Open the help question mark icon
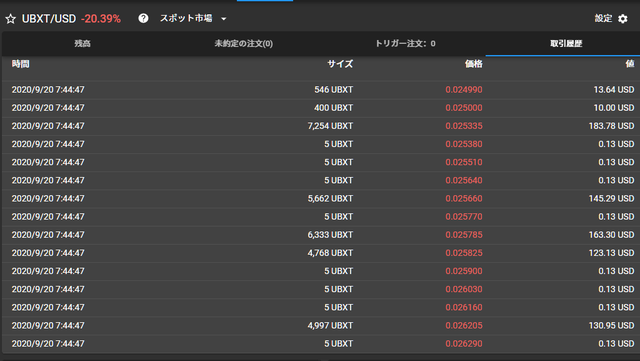 143,18
